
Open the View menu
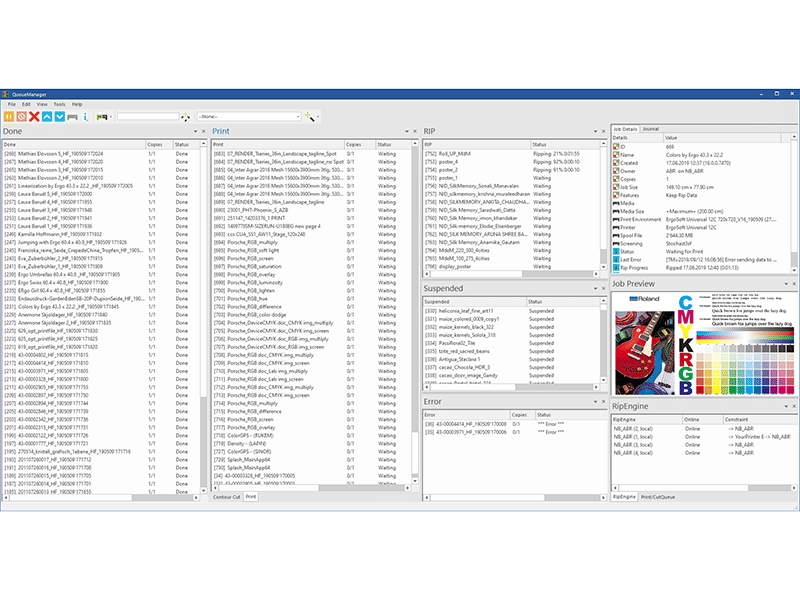[42, 104]
